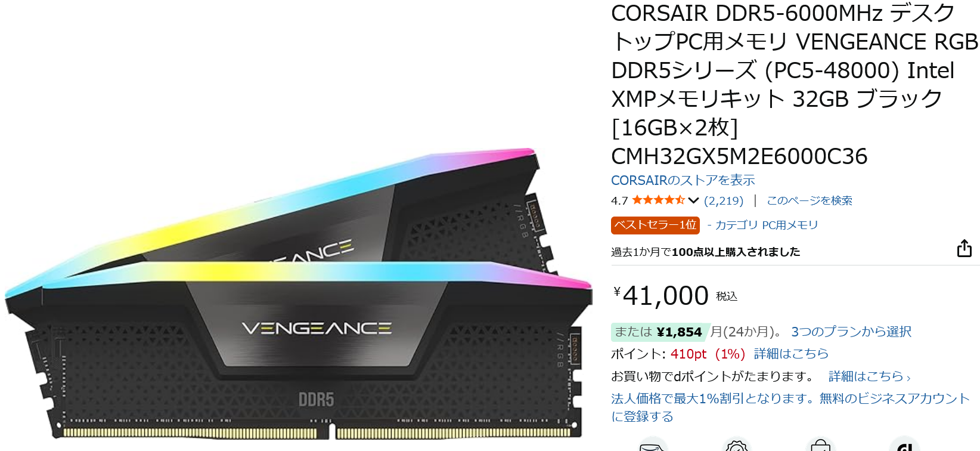Click the ベストセラー1位 badge
Image resolution: width=980 pixels, height=451 pixels.
coord(655,225)
